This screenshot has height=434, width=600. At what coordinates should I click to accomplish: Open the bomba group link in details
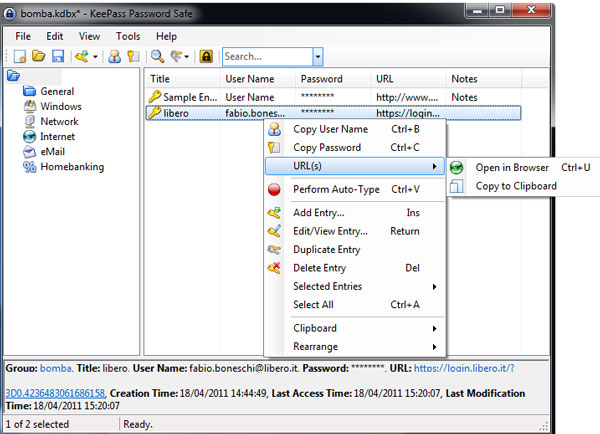click(55, 368)
